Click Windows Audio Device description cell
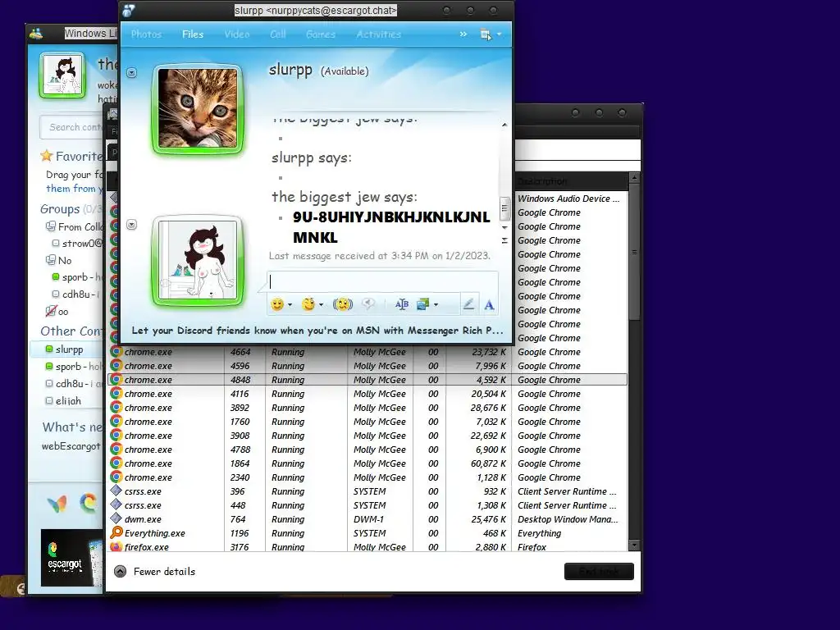This screenshot has height=630, width=840. [569, 199]
